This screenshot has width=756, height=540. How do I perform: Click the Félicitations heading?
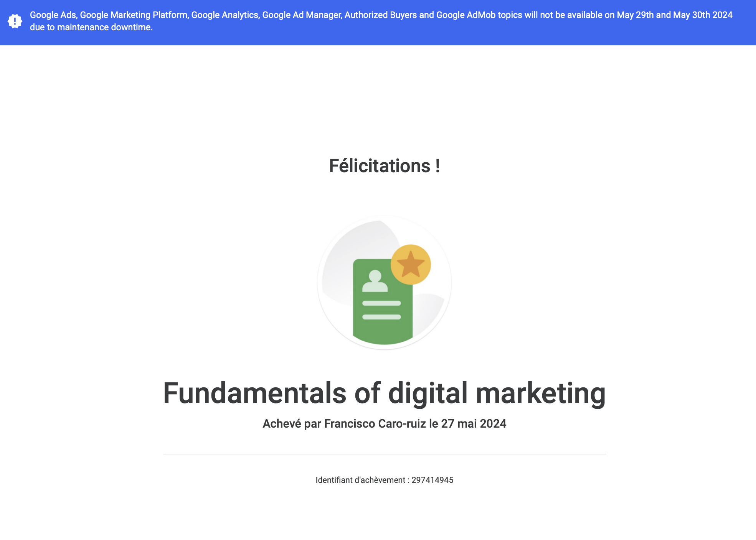tap(384, 166)
